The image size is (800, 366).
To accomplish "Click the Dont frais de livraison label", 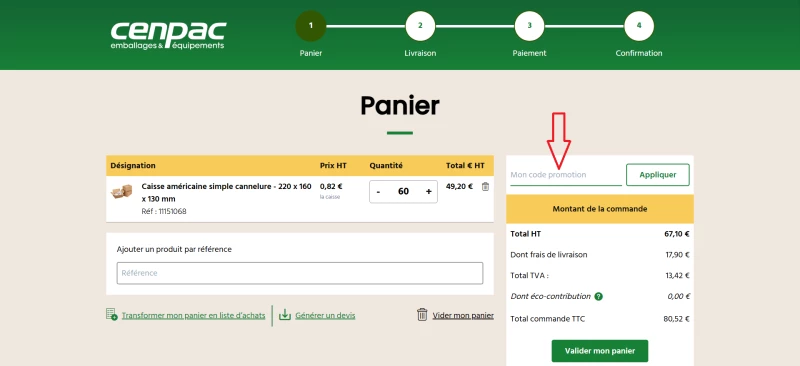I will click(548, 255).
